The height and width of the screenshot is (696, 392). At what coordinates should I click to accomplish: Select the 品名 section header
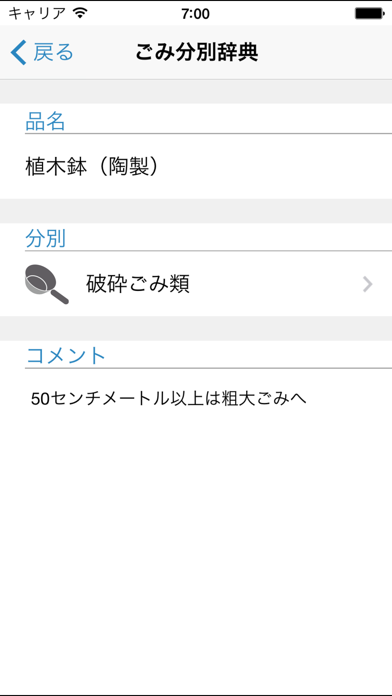click(x=45, y=121)
